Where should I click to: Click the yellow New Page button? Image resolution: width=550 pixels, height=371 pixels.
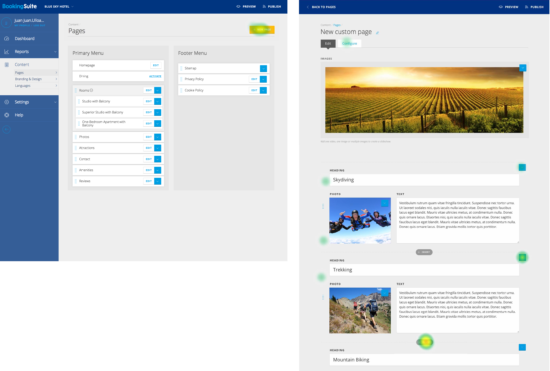(x=262, y=30)
